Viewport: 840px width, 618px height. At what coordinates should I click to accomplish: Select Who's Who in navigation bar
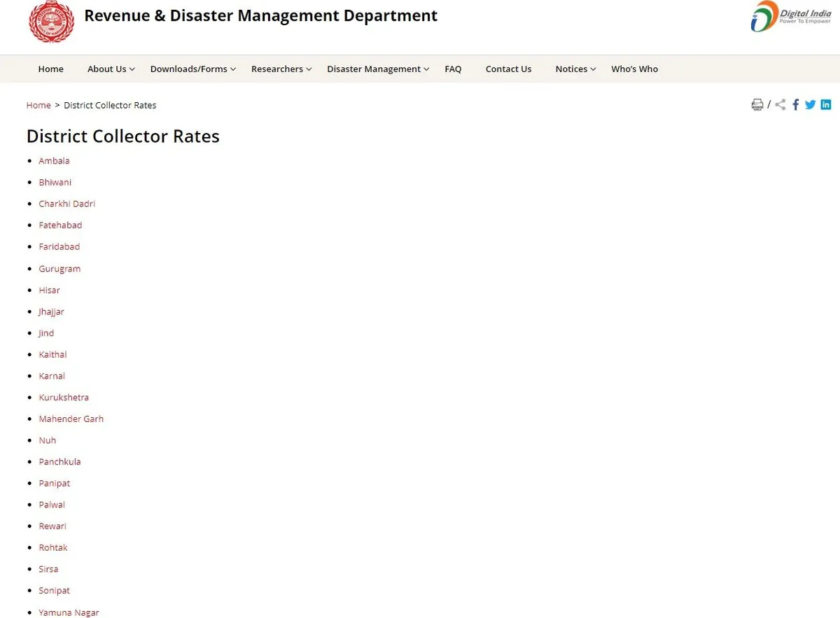[x=634, y=69]
